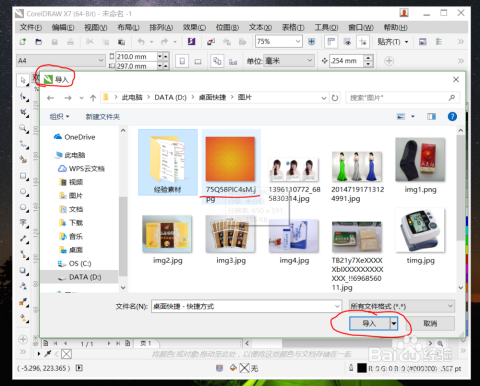Select the Rectangle tool in toolbox

pos(23,176)
